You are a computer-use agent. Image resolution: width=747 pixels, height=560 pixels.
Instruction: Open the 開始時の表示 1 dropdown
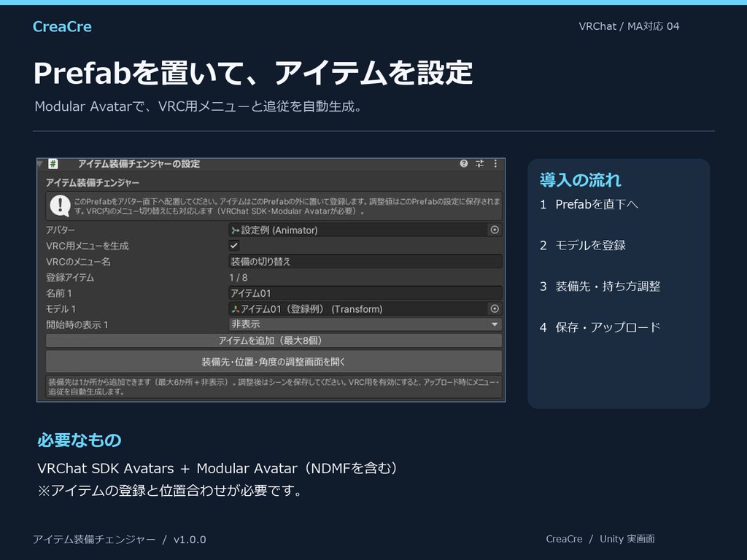coord(365,324)
